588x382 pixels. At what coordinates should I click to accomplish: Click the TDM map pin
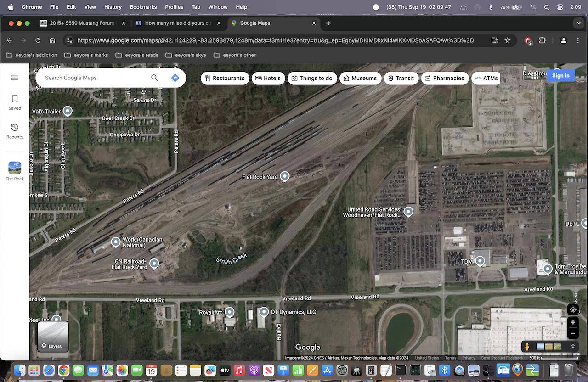tap(480, 261)
